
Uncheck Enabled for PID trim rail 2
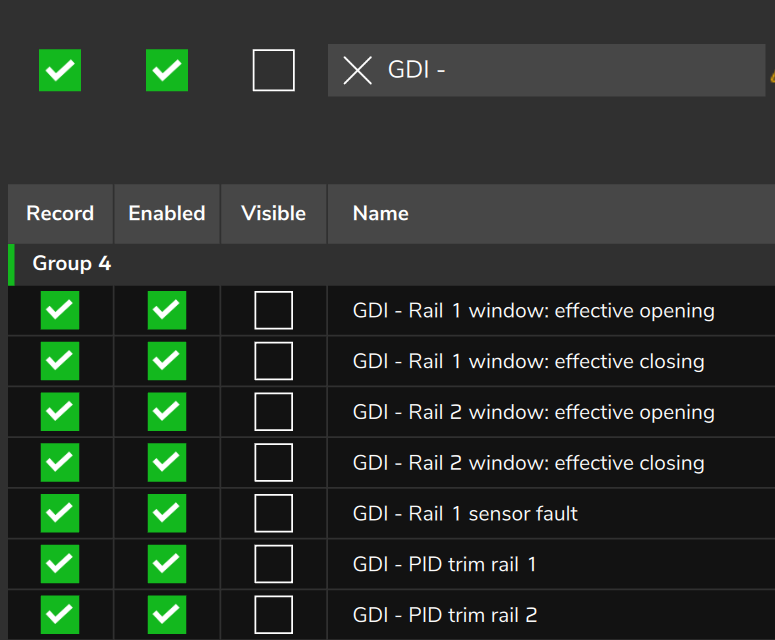coord(167,615)
